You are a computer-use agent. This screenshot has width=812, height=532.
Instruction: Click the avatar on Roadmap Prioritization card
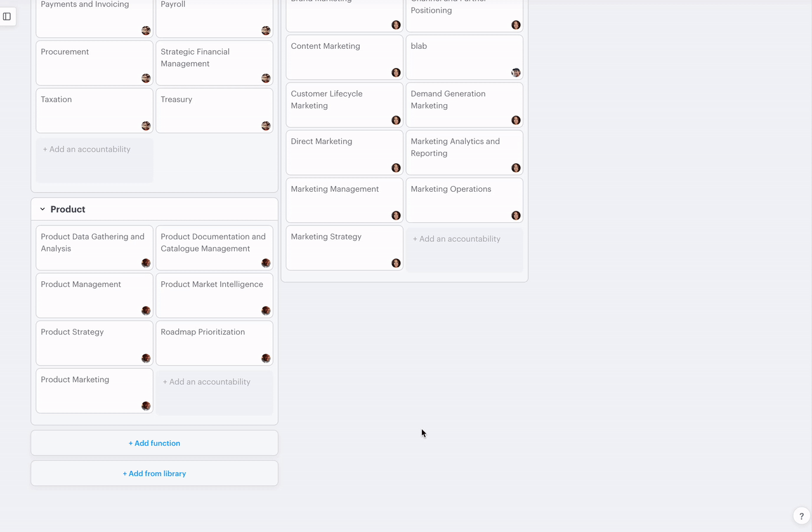(266, 359)
